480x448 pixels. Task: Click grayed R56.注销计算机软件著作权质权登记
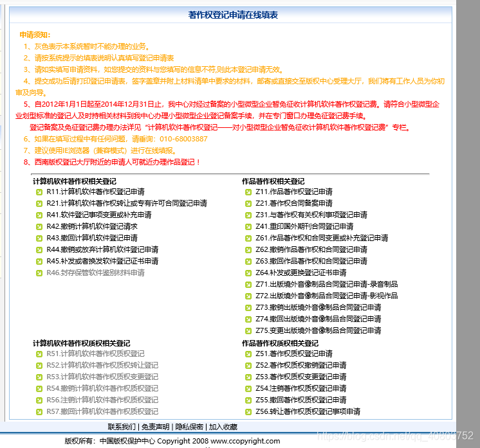[102, 400]
